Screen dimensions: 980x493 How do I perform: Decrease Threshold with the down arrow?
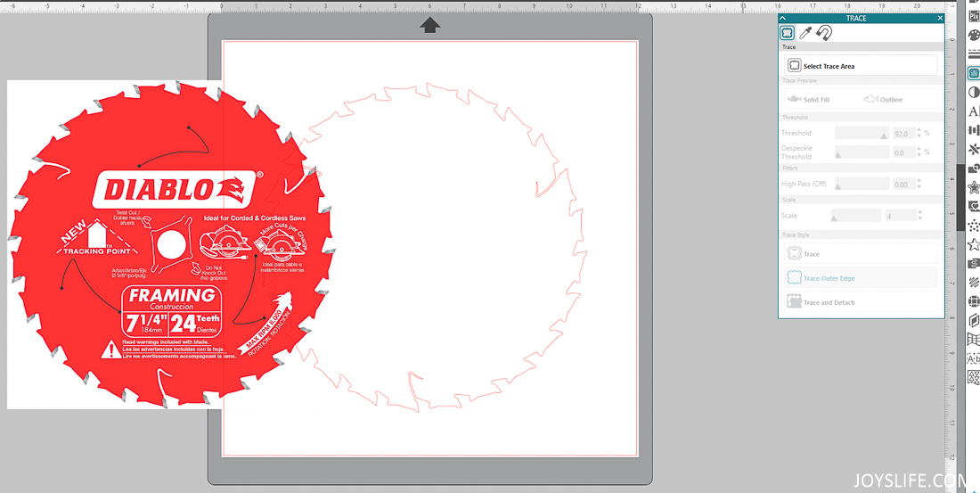[919, 137]
